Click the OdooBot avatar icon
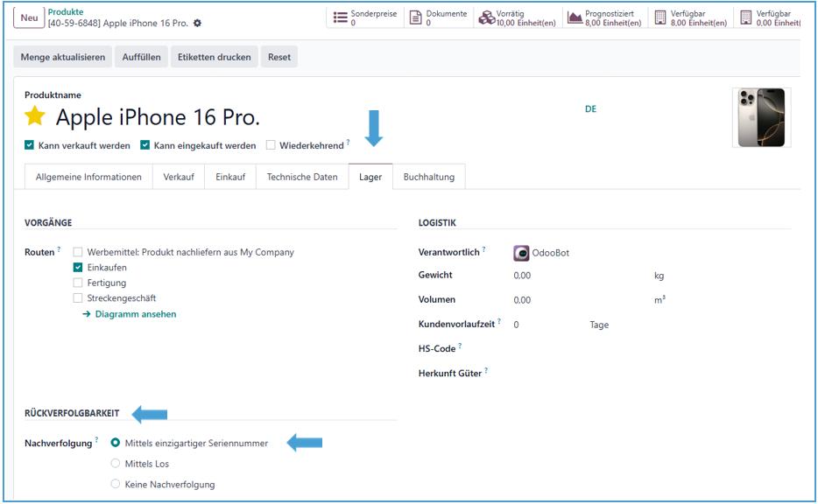 [521, 253]
